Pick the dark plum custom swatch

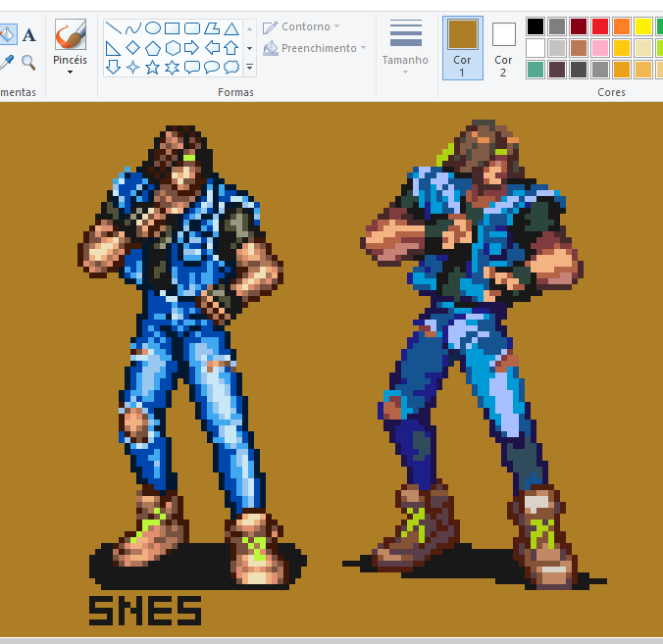point(557,70)
